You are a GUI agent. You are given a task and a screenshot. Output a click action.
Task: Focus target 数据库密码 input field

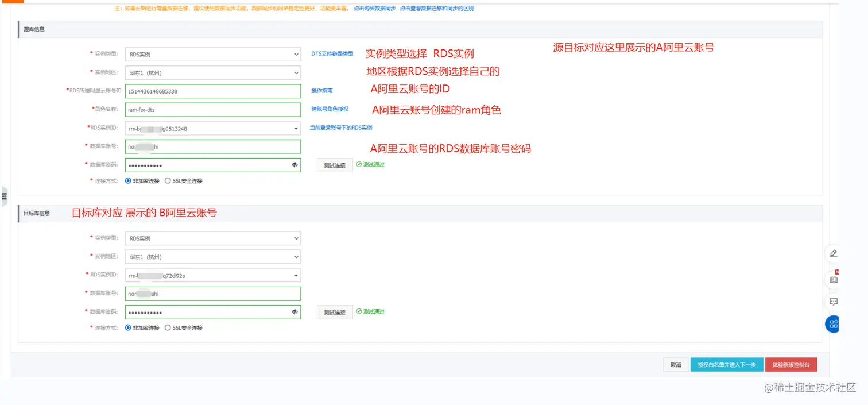(x=212, y=312)
